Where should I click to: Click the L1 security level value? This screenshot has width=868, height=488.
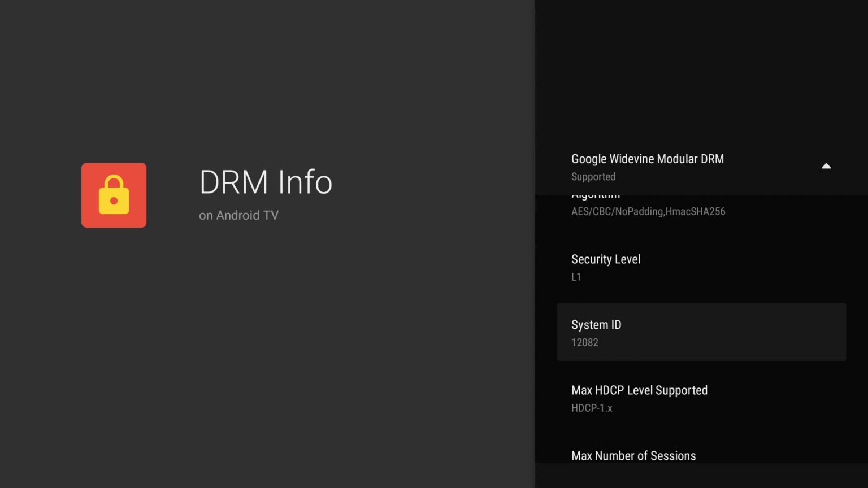click(x=576, y=277)
